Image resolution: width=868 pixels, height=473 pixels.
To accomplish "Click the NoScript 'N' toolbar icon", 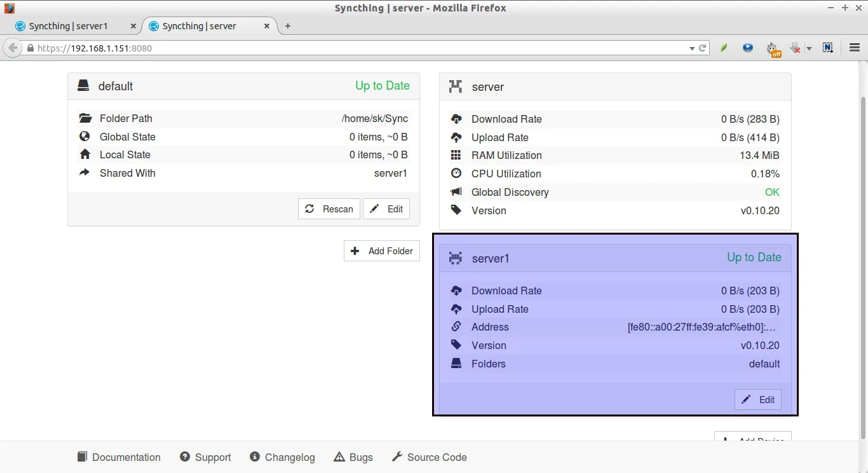I will (827, 48).
